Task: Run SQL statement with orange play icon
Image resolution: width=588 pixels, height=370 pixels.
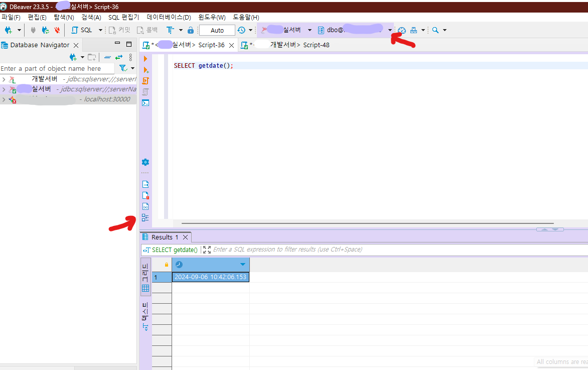Action: tap(145, 59)
